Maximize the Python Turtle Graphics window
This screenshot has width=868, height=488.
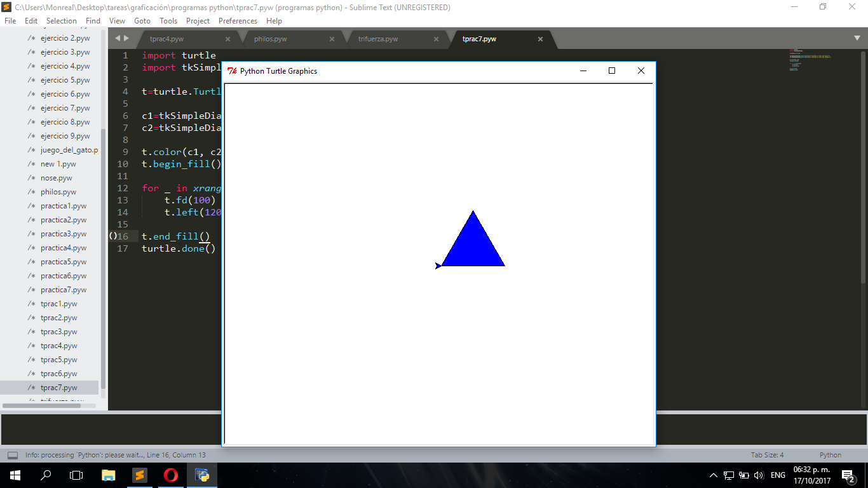[612, 71]
